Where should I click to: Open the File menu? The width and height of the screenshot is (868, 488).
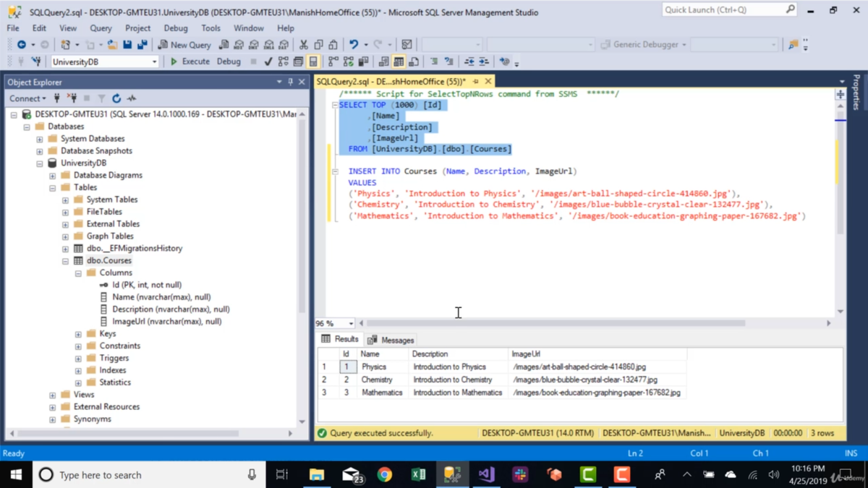coord(13,28)
